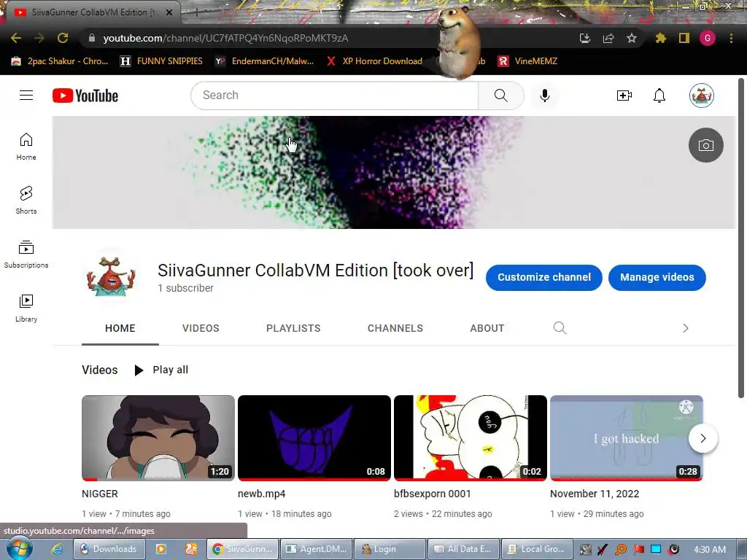This screenshot has width=747, height=560.
Task: Open the 2pac Shakur bookmark
Action: pyautogui.click(x=60, y=61)
